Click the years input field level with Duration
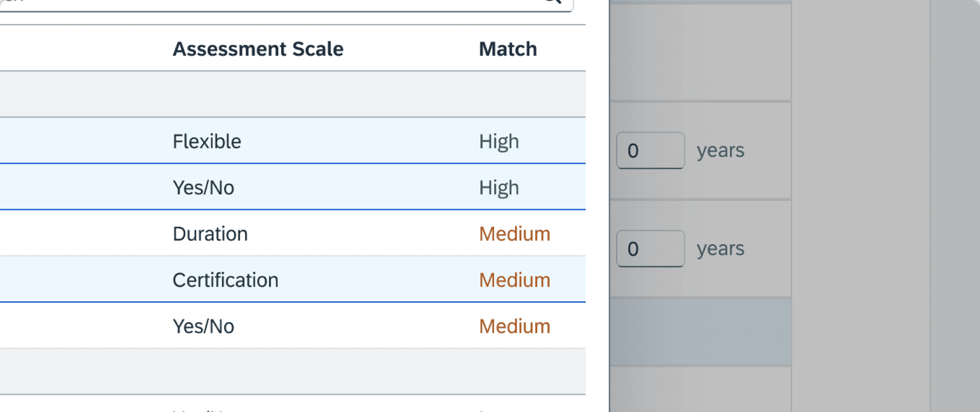Screen dimensions: 980x412 point(650,249)
